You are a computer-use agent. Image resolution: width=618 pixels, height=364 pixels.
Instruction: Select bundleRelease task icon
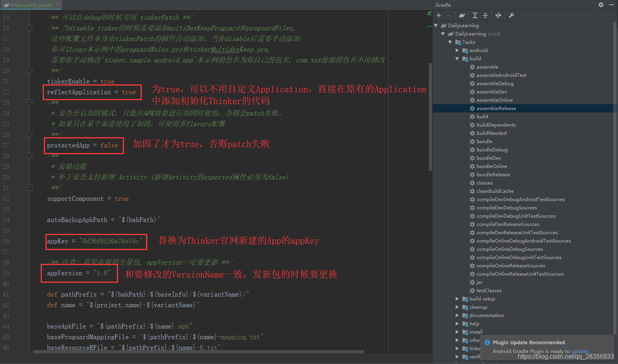pos(472,174)
